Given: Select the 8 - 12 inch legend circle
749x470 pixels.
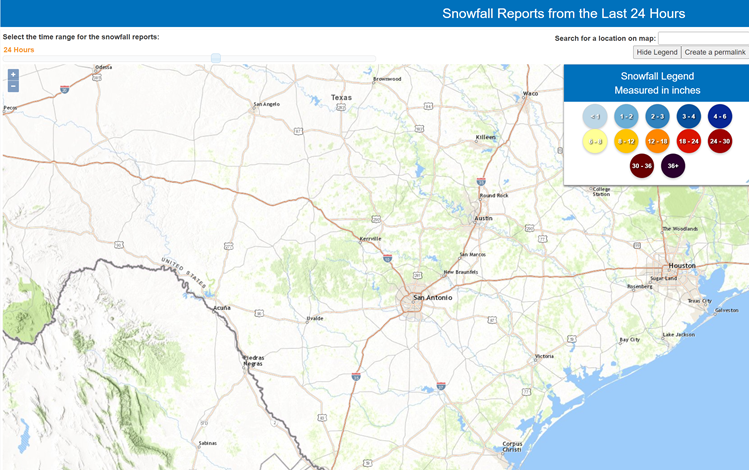Looking at the screenshot, I should click(627, 142).
